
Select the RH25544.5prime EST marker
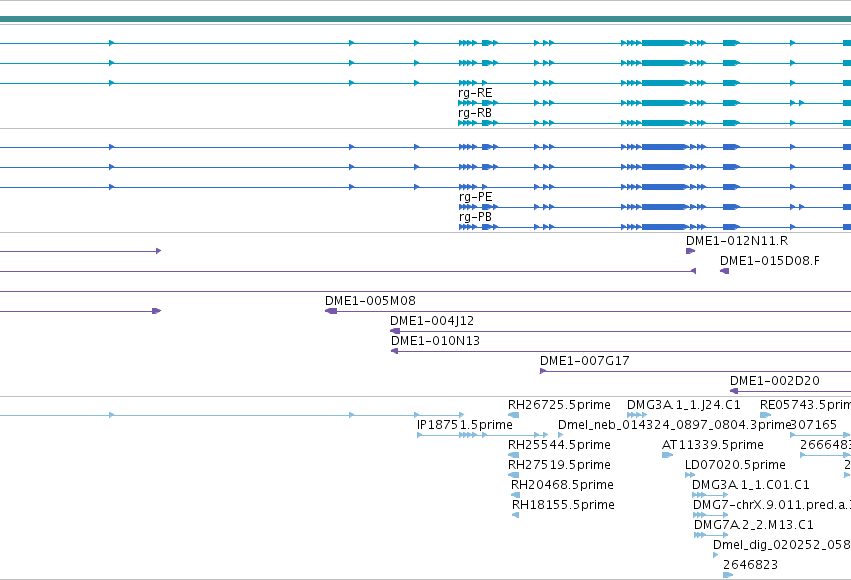(513, 455)
